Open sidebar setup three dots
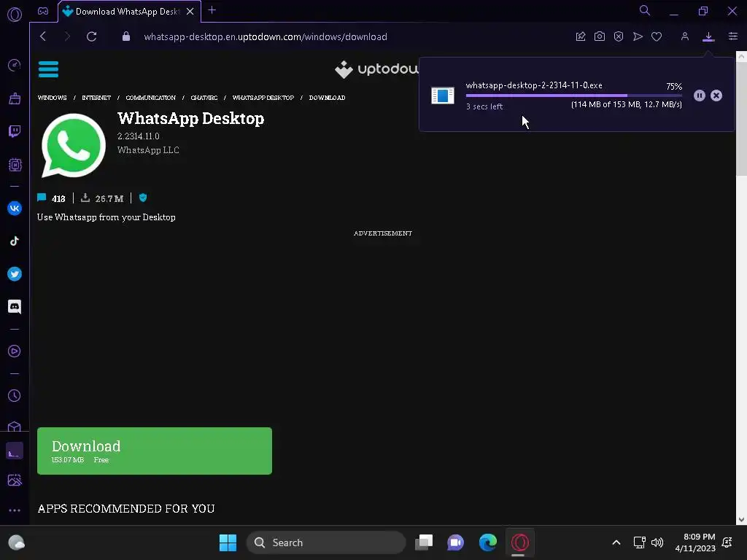 (15, 510)
